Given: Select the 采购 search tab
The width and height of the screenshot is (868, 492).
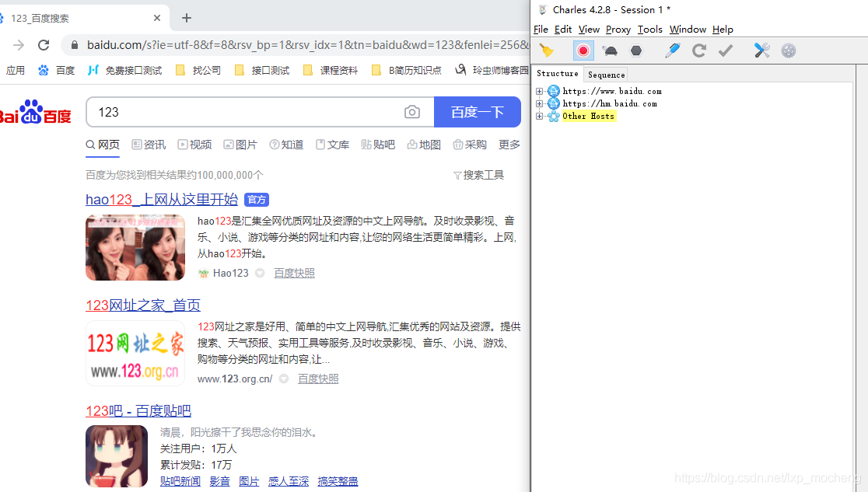Looking at the screenshot, I should (x=470, y=145).
